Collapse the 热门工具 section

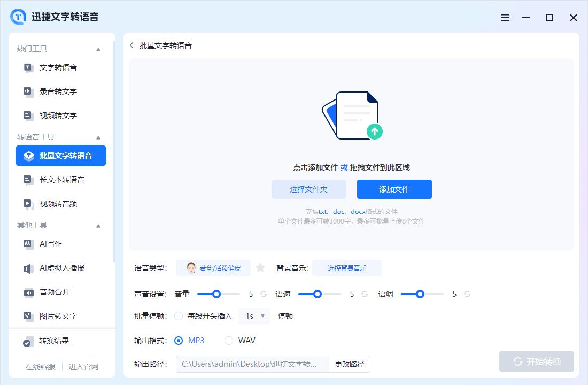pyautogui.click(x=98, y=49)
